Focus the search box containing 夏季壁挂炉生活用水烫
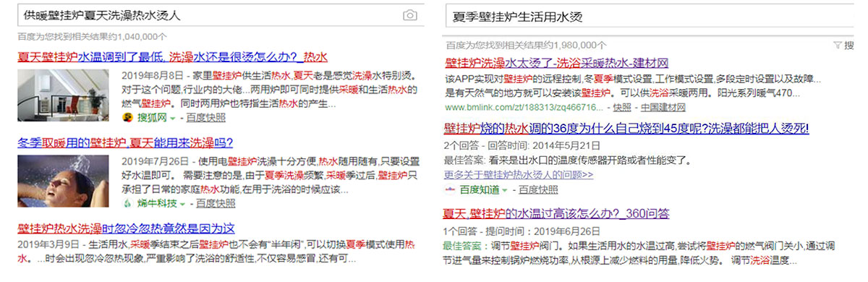Viewport: 868px width, 282px height. [x=651, y=16]
